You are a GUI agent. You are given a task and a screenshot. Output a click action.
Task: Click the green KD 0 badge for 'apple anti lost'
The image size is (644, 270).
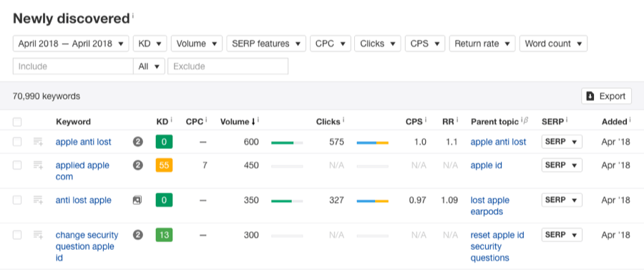click(164, 142)
